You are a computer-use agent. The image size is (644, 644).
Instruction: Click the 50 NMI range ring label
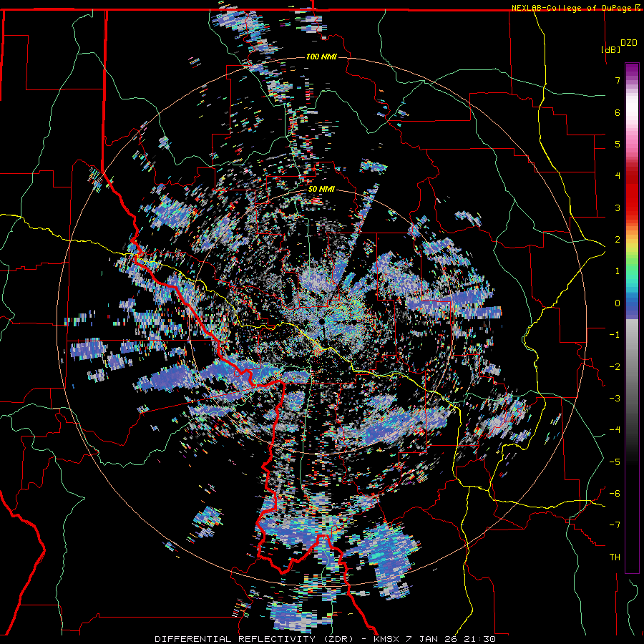321,189
